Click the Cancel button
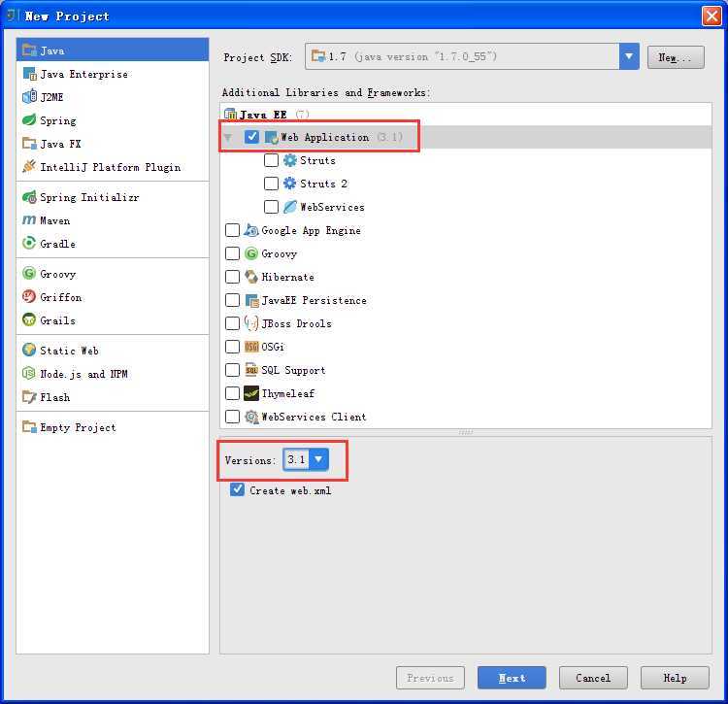The width and height of the screenshot is (728, 704). [593, 678]
